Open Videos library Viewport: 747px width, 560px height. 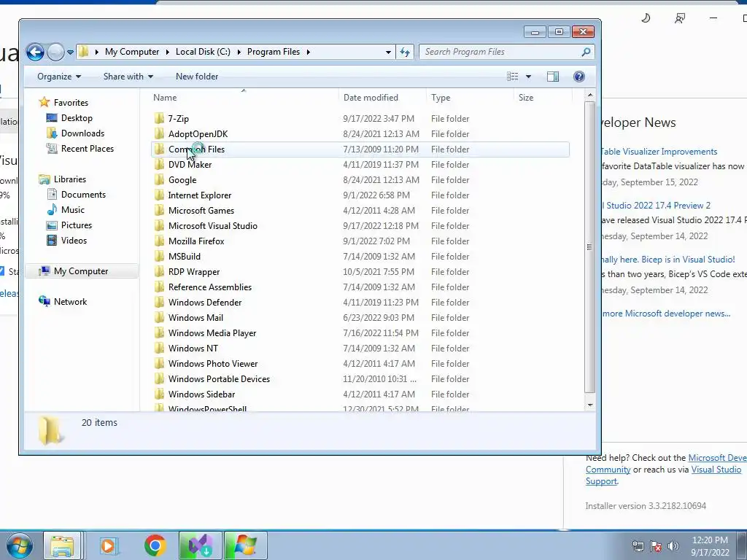(74, 241)
